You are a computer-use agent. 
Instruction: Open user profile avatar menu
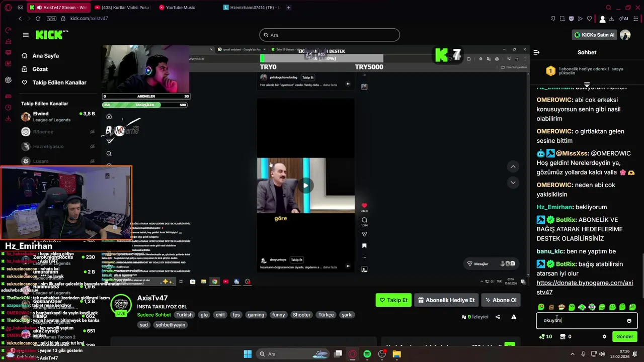625,35
